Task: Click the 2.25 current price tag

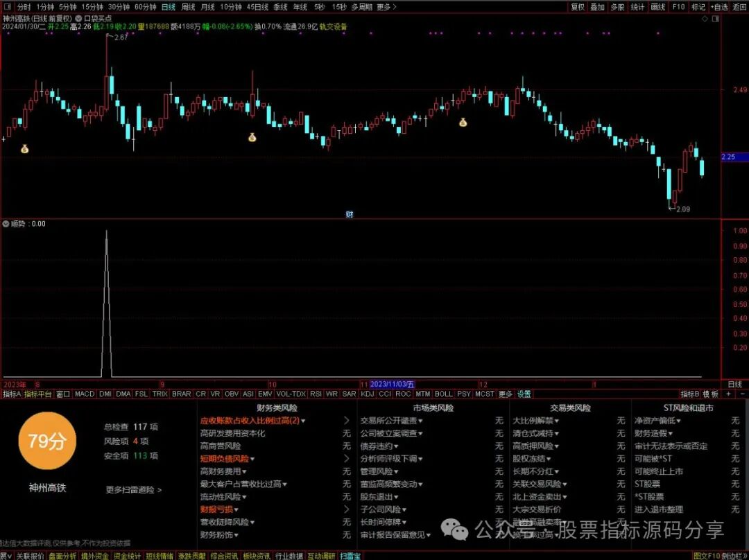Action: tap(734, 157)
